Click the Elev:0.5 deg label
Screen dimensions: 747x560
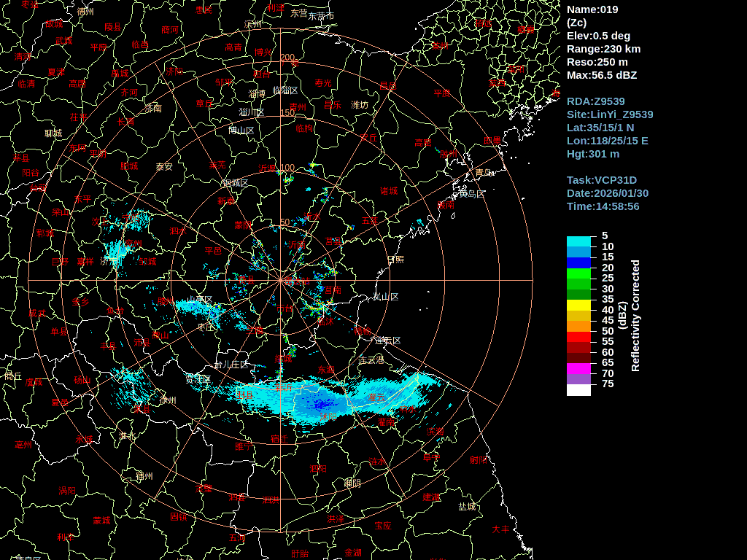pos(598,36)
